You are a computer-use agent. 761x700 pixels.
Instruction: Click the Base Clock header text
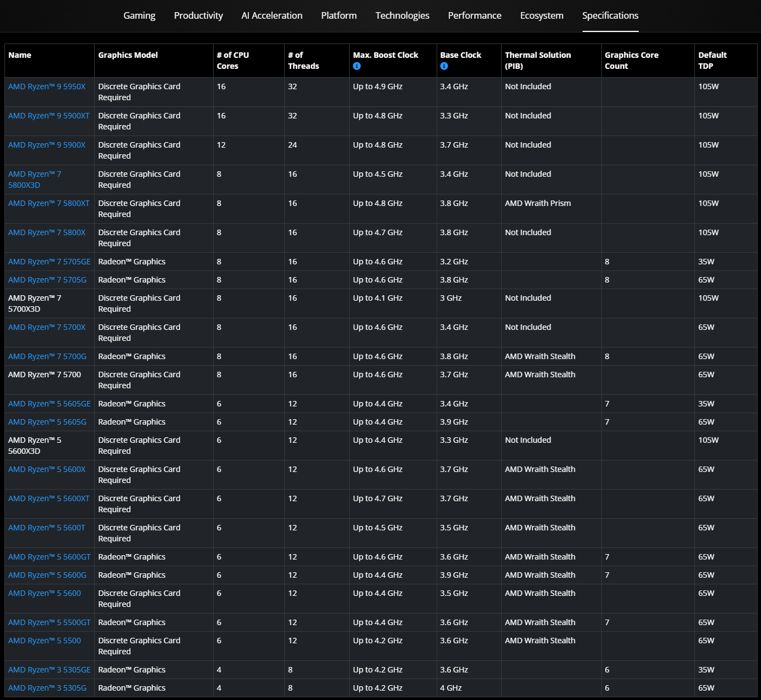(460, 55)
